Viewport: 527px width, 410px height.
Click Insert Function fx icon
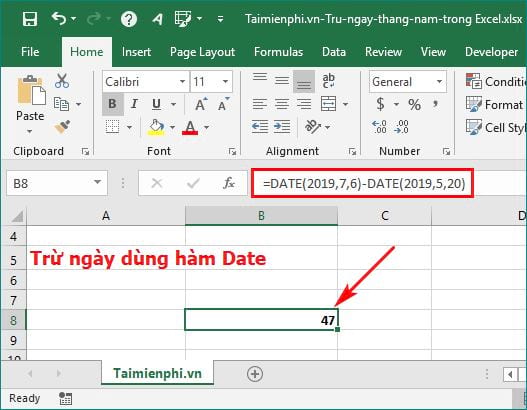[229, 183]
